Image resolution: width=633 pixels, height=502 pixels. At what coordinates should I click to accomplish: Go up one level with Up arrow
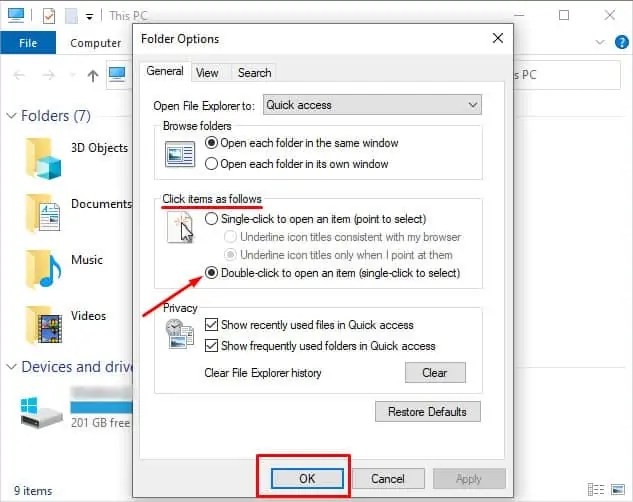(93, 75)
